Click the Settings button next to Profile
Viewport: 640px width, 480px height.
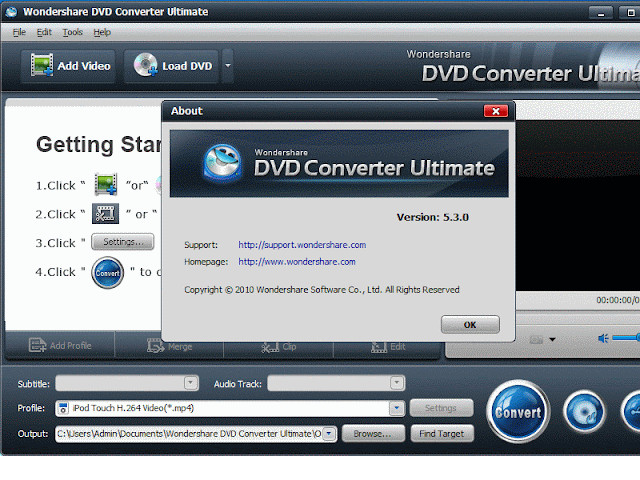[442, 408]
